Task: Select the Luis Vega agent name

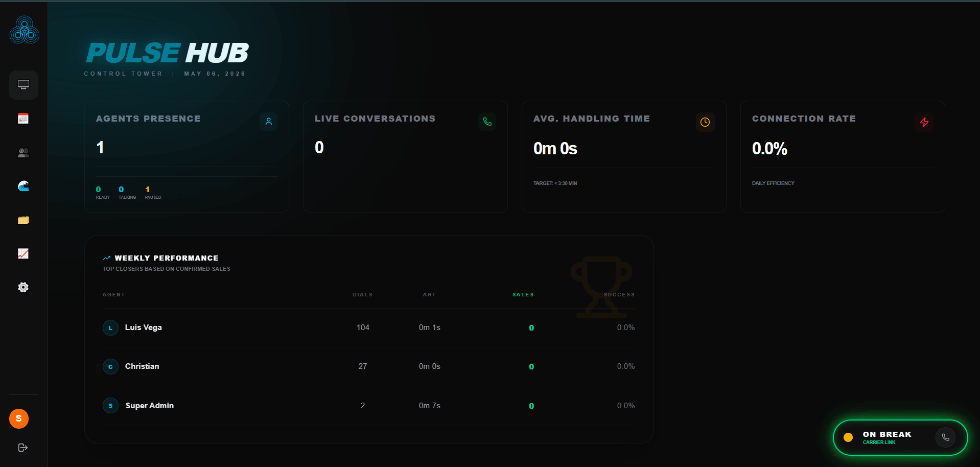Action: click(x=144, y=328)
